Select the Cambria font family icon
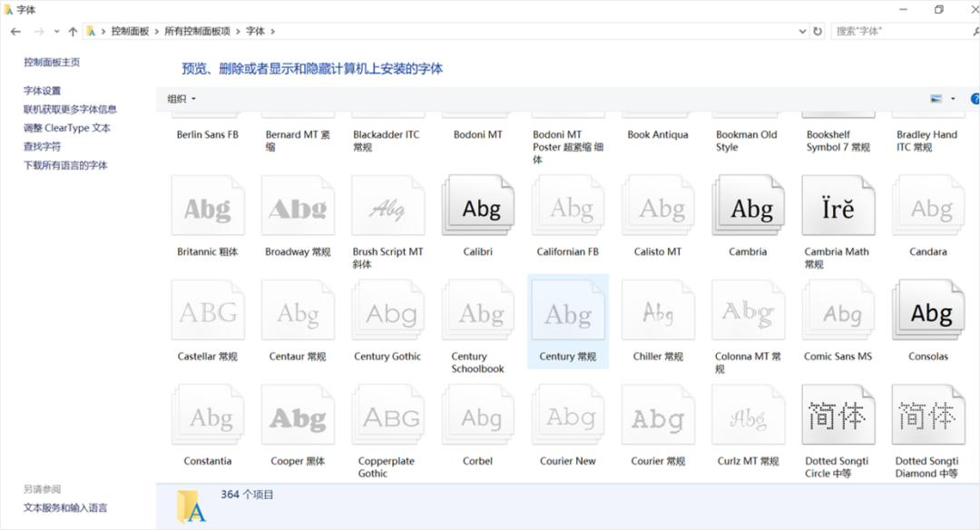Viewport: 980px width, 530px height. point(748,206)
